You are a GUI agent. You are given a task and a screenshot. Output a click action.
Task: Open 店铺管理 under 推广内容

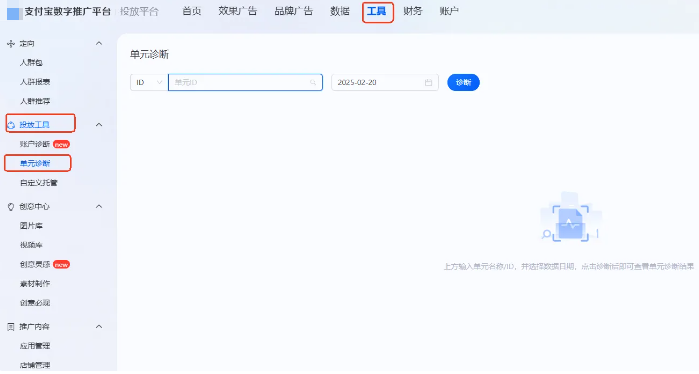coord(35,365)
